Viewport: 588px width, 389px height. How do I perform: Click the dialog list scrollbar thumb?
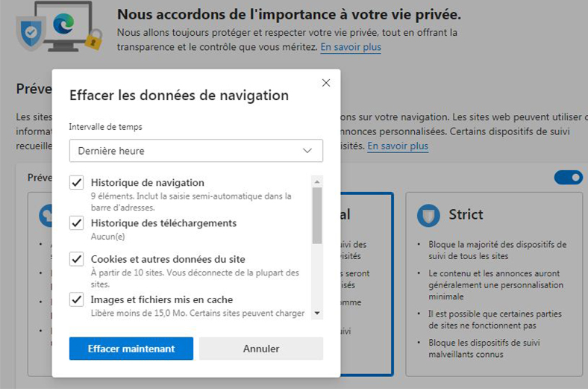317,216
